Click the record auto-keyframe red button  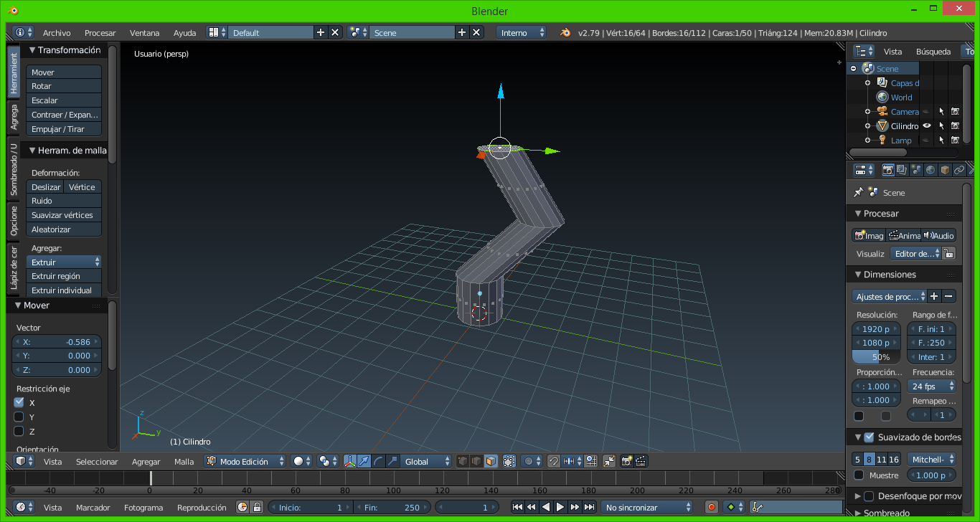[x=711, y=508]
